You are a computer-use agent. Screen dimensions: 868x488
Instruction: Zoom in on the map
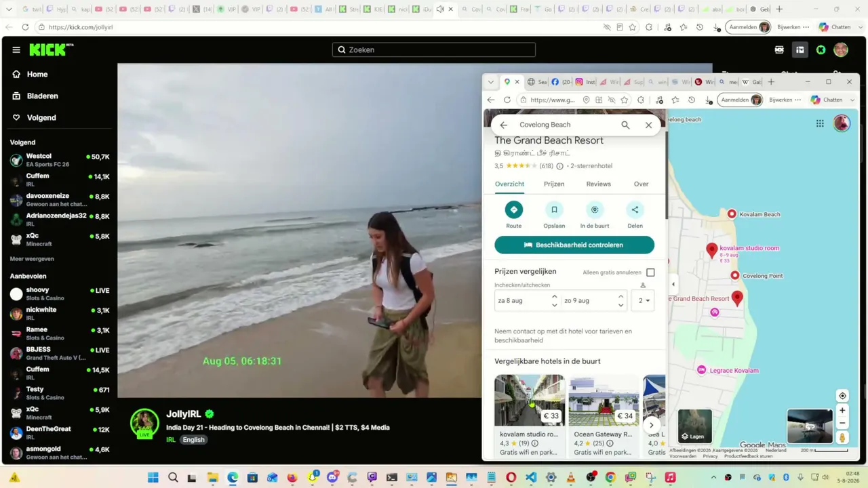tap(842, 410)
